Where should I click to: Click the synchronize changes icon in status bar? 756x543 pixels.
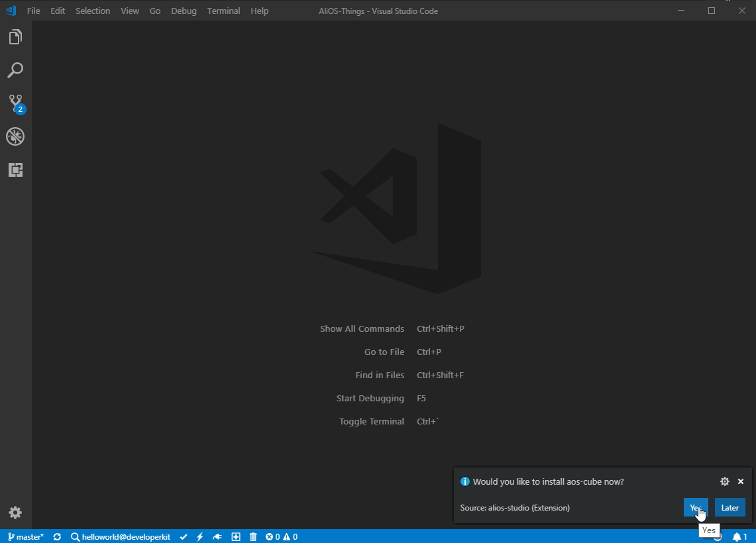point(58,537)
